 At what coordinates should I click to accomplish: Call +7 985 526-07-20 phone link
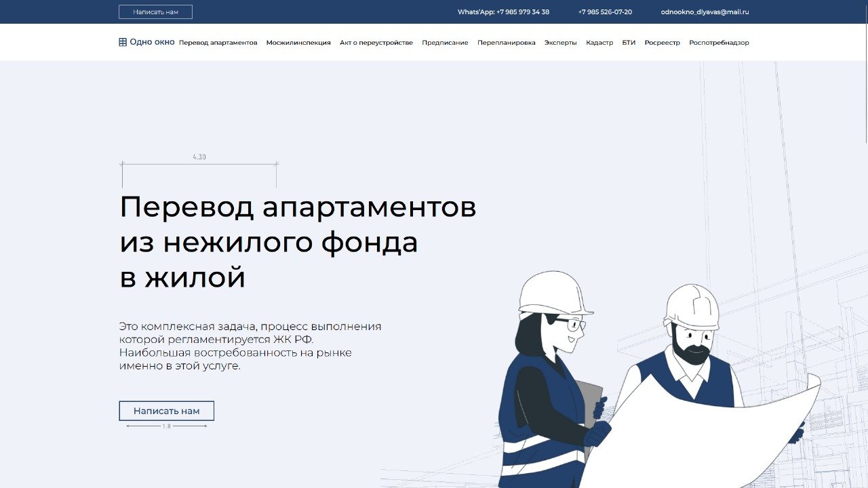pos(604,12)
